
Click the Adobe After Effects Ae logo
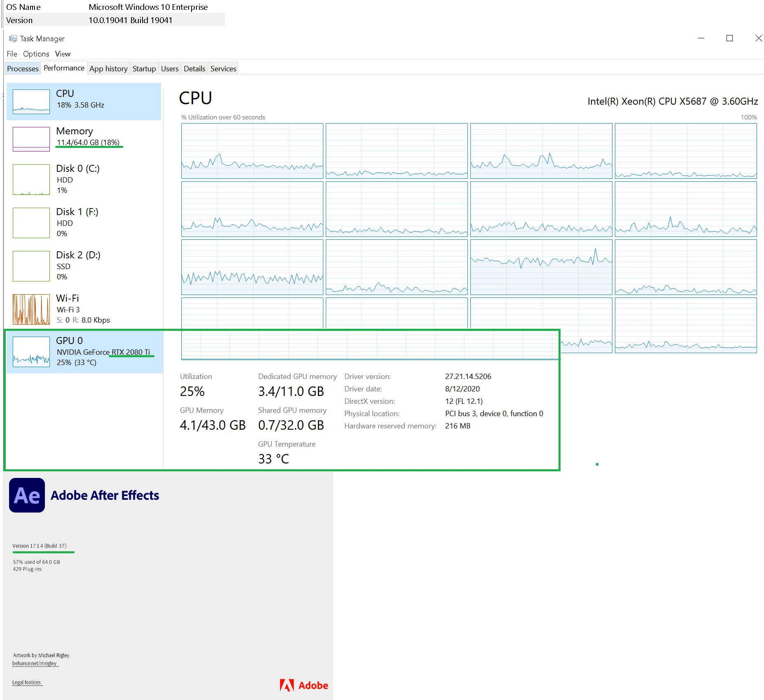coord(27,495)
